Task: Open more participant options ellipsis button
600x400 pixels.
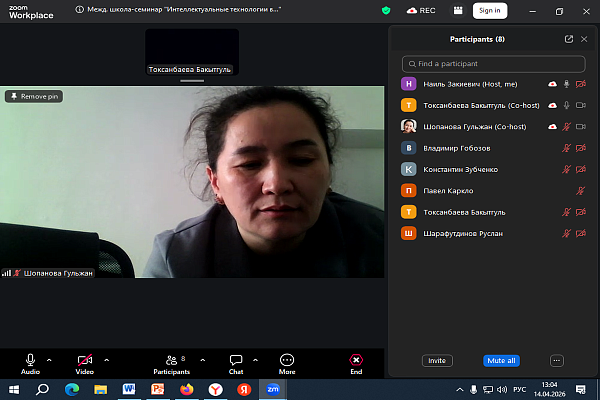Action: click(x=557, y=360)
